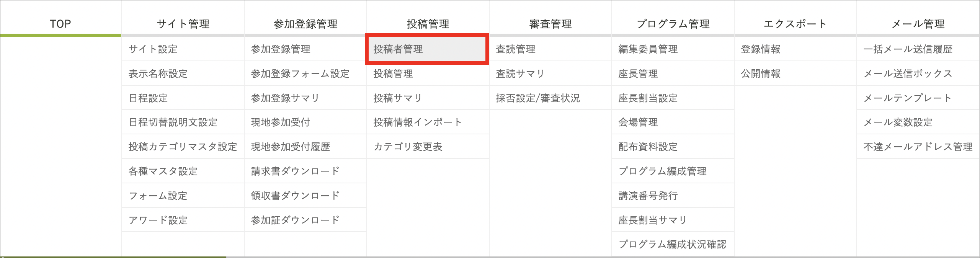This screenshot has height=258, width=980.
Task: Open the メール管理 menu
Action: [918, 24]
